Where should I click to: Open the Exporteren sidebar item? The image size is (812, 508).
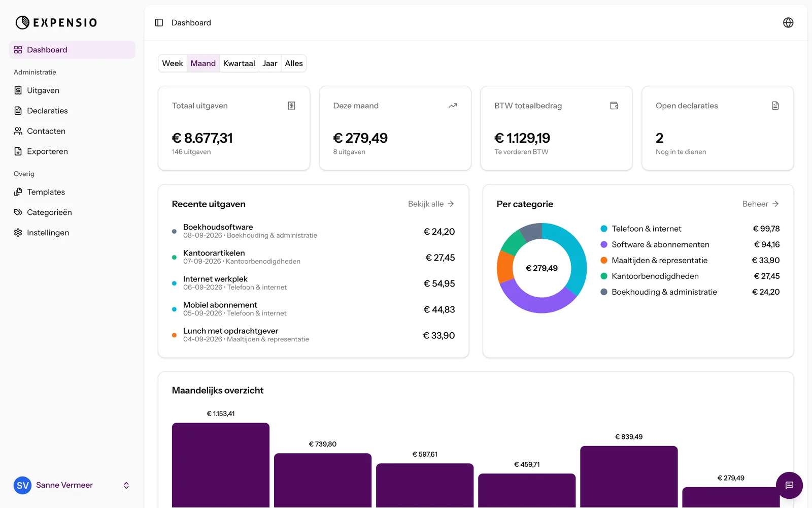[72, 151]
